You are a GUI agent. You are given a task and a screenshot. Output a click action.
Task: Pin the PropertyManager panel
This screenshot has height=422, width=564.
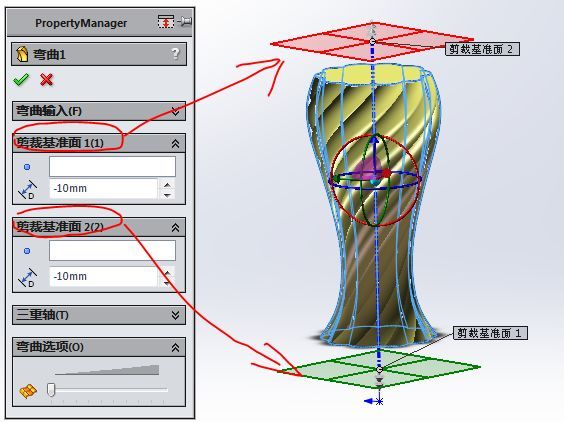point(185,22)
